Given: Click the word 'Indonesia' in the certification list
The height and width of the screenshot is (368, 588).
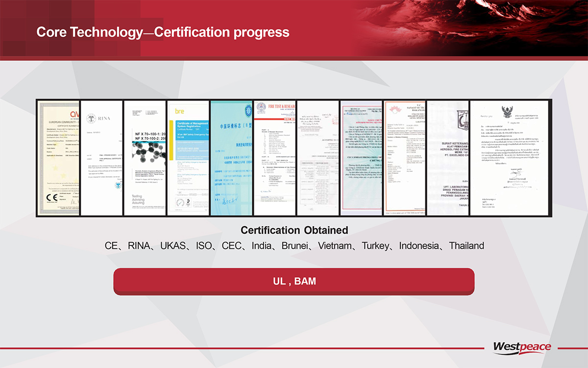Looking at the screenshot, I should tap(419, 245).
